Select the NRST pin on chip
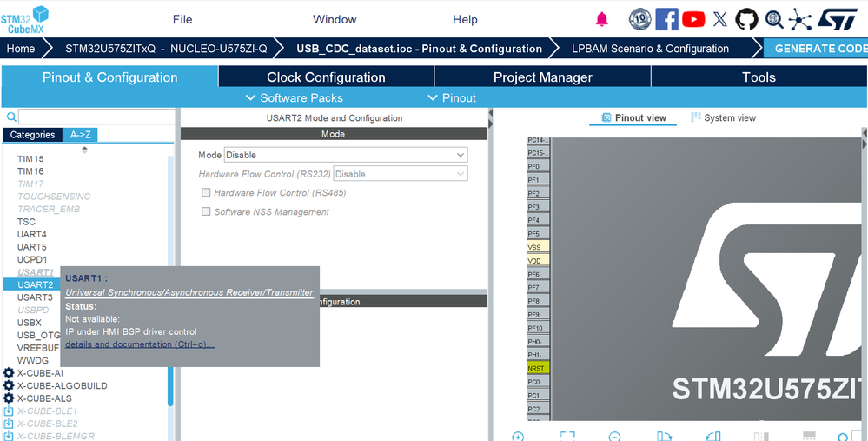 coord(538,369)
